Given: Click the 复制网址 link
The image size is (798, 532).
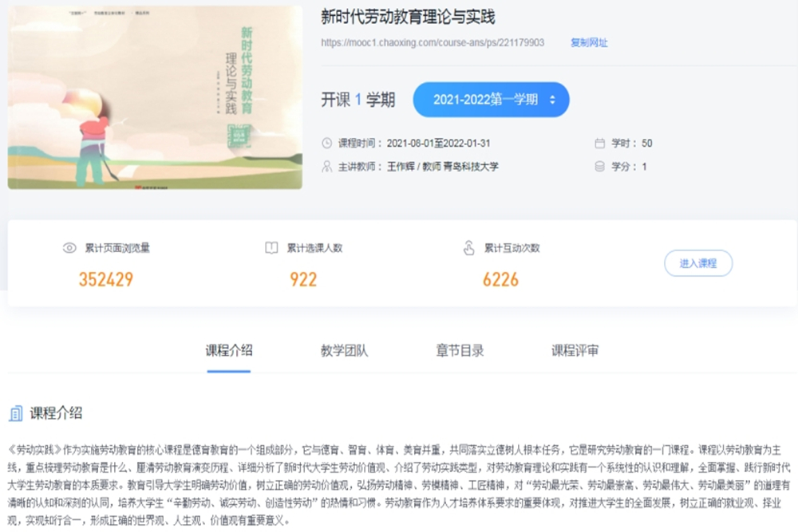Looking at the screenshot, I should [589, 43].
